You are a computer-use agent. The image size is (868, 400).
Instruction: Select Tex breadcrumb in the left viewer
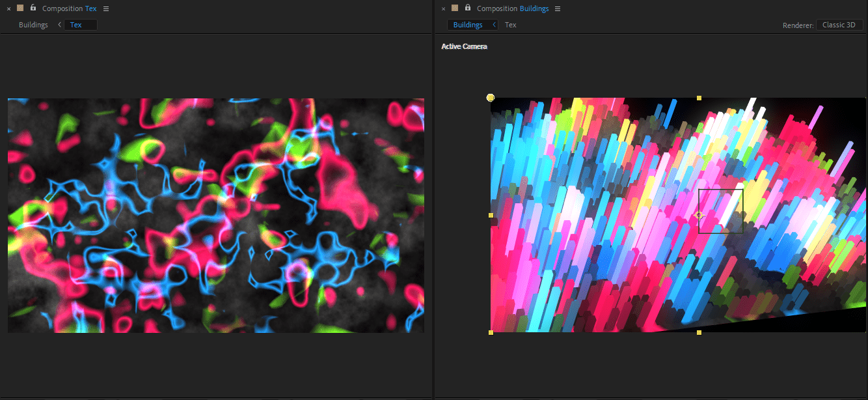click(77, 25)
